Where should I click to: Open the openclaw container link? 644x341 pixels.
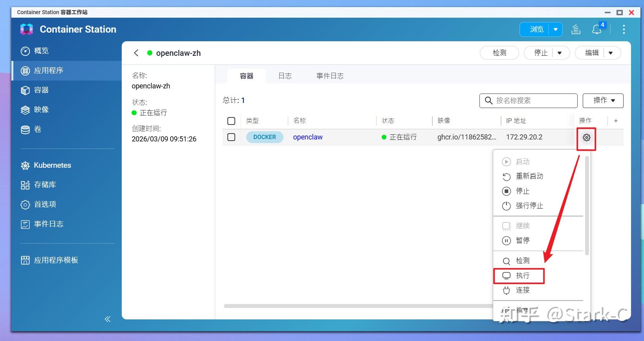[307, 137]
